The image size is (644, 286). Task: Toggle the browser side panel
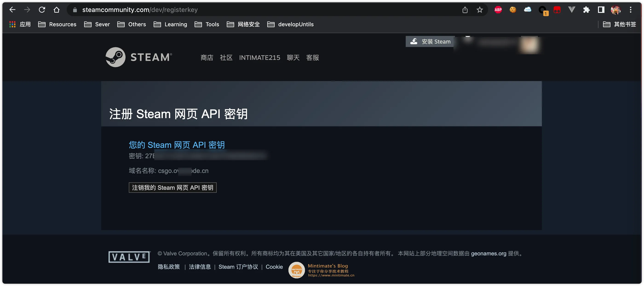(601, 10)
